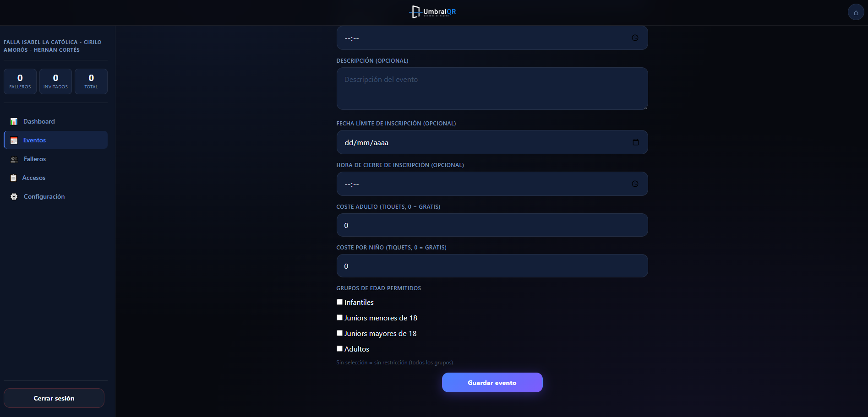Click the Infantiles label text
The image size is (868, 417).
click(x=359, y=302)
